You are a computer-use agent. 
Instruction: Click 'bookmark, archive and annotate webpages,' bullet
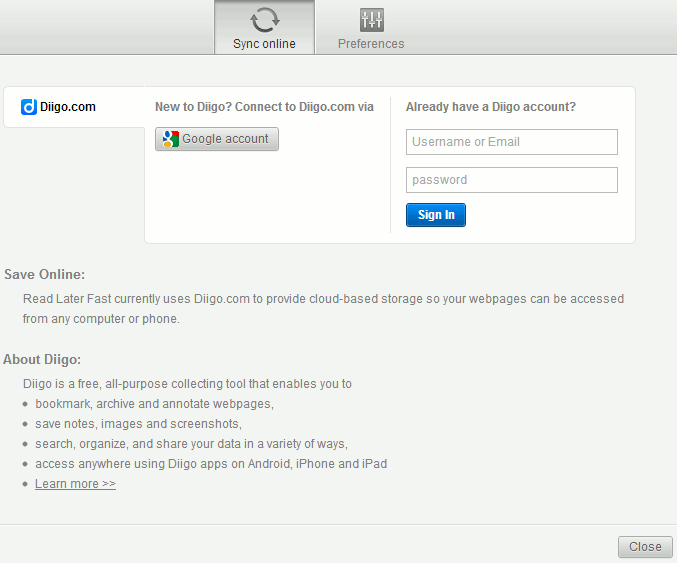click(x=155, y=404)
